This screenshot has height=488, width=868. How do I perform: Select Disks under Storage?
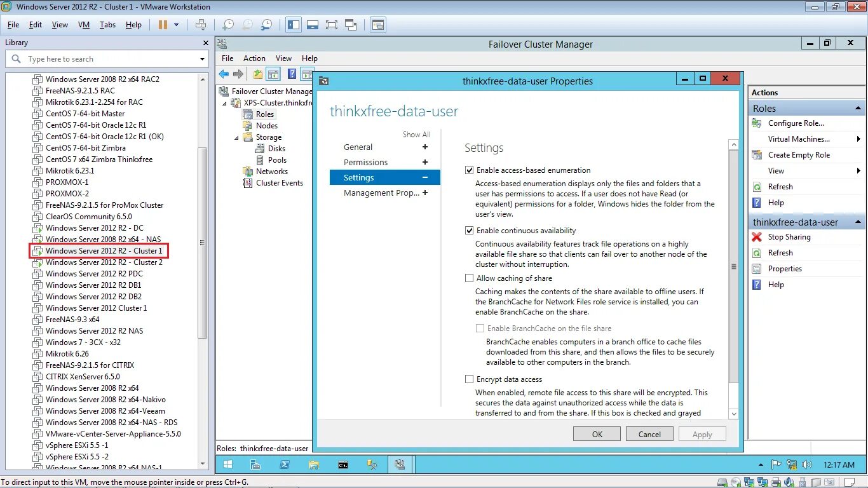[276, 149]
